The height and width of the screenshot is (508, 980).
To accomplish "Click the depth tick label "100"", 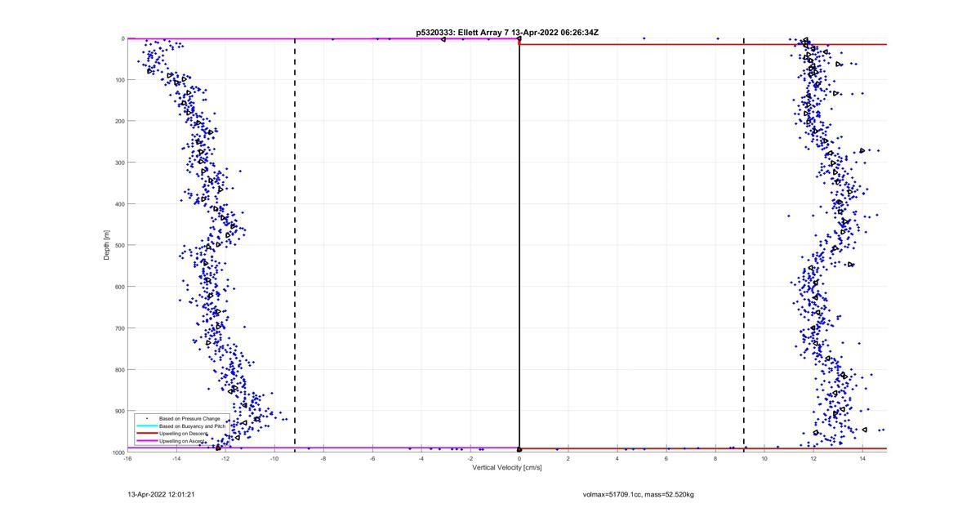I will click(x=119, y=80).
